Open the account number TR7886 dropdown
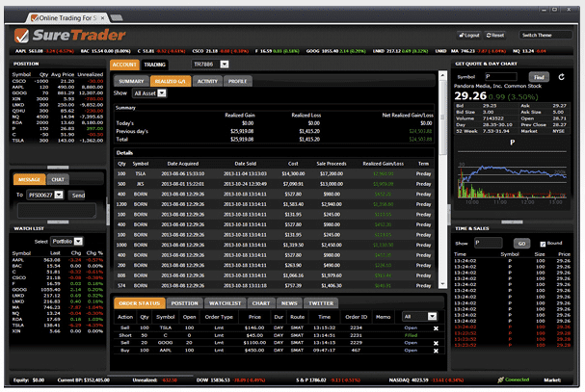This screenshot has width=585, height=392. tap(225, 65)
